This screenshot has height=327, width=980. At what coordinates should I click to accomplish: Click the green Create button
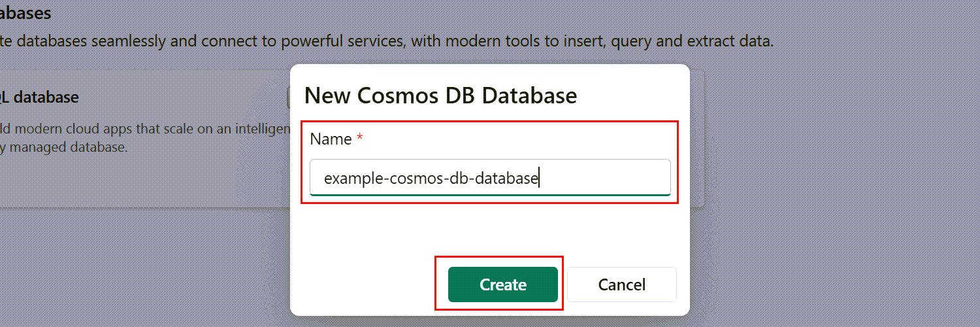[x=503, y=284]
